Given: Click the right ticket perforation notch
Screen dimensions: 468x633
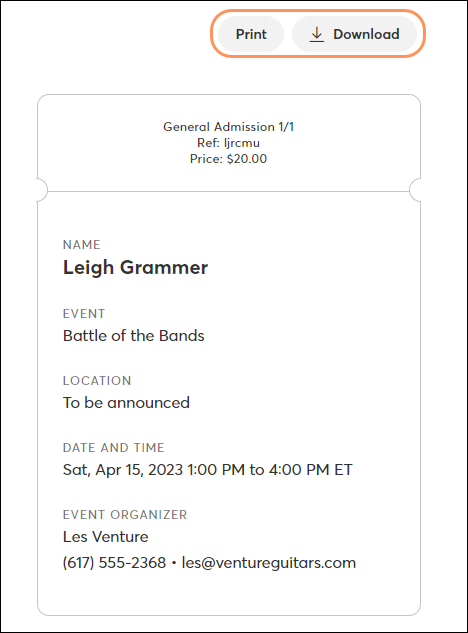Looking at the screenshot, I should (x=415, y=190).
